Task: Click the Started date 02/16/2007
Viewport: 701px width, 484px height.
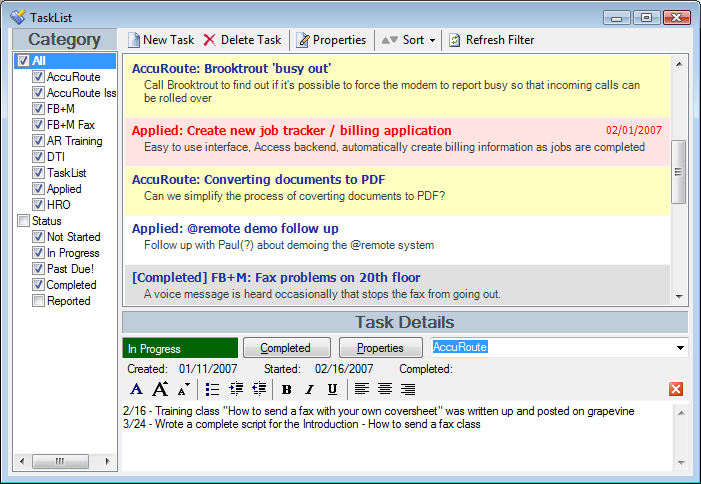Action: tap(344, 369)
